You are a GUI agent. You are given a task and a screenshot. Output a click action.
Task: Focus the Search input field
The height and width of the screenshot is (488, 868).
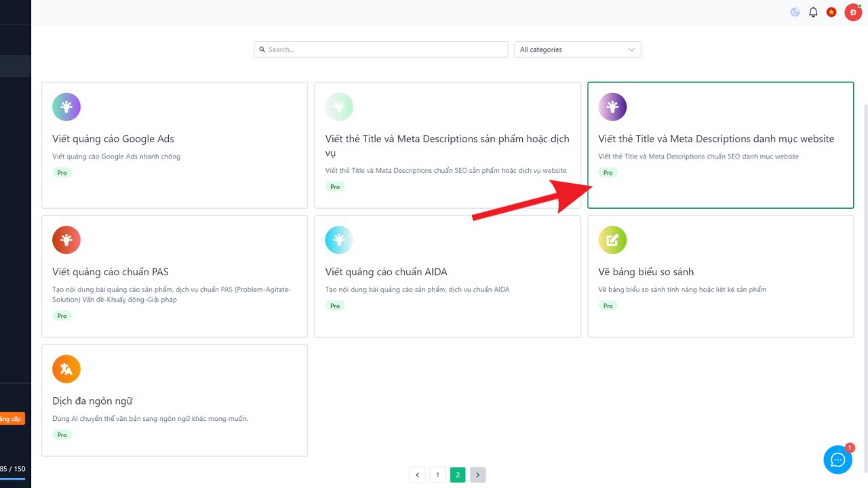pyautogui.click(x=381, y=49)
